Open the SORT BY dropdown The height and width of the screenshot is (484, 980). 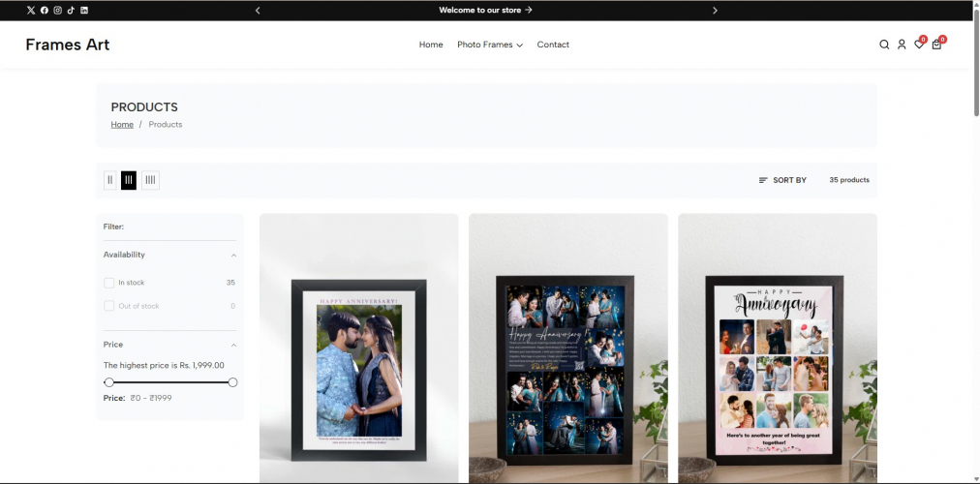(782, 180)
